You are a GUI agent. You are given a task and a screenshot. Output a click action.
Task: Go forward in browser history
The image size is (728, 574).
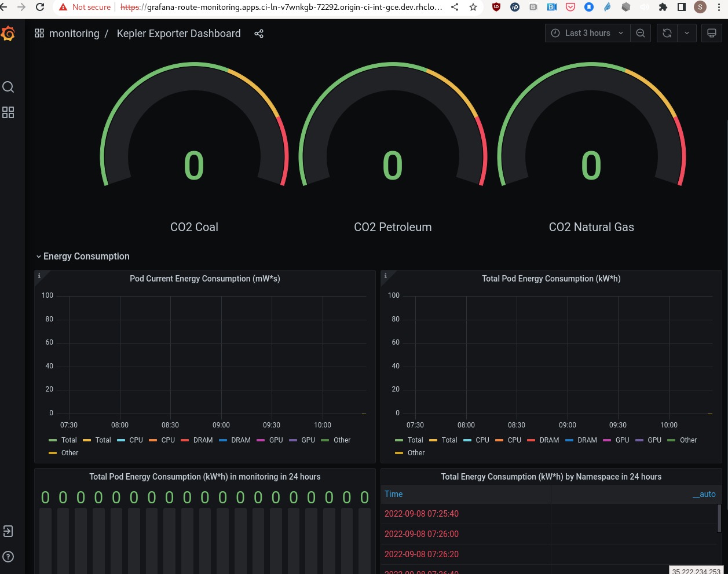click(21, 7)
